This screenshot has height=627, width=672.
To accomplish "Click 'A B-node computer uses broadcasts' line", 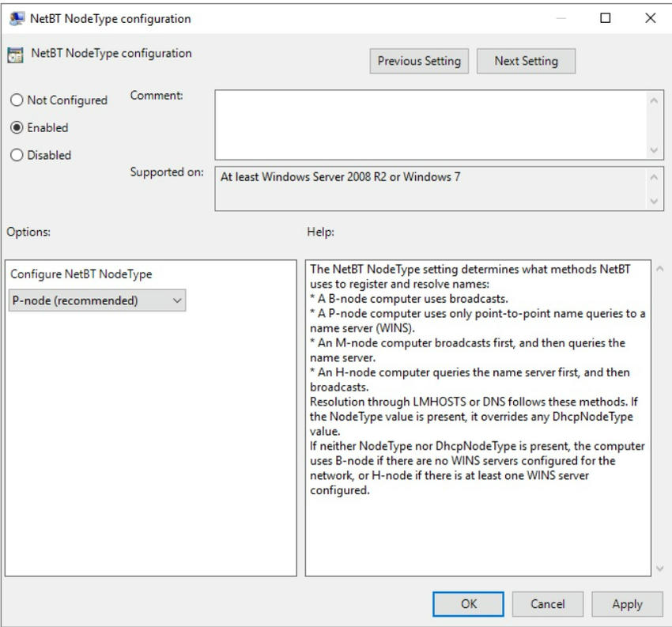I will click(x=410, y=299).
